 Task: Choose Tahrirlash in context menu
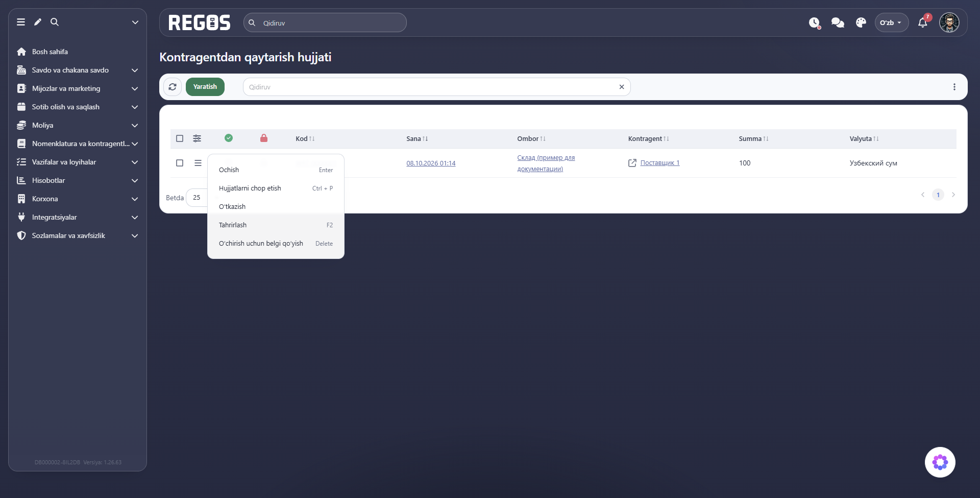point(276,225)
